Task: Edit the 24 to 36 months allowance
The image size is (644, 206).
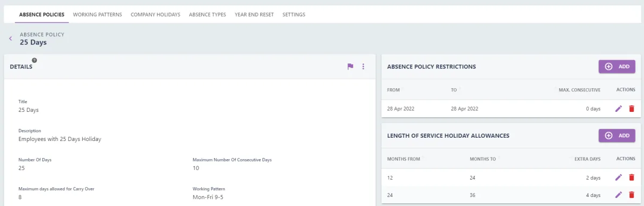Action: 619,195
